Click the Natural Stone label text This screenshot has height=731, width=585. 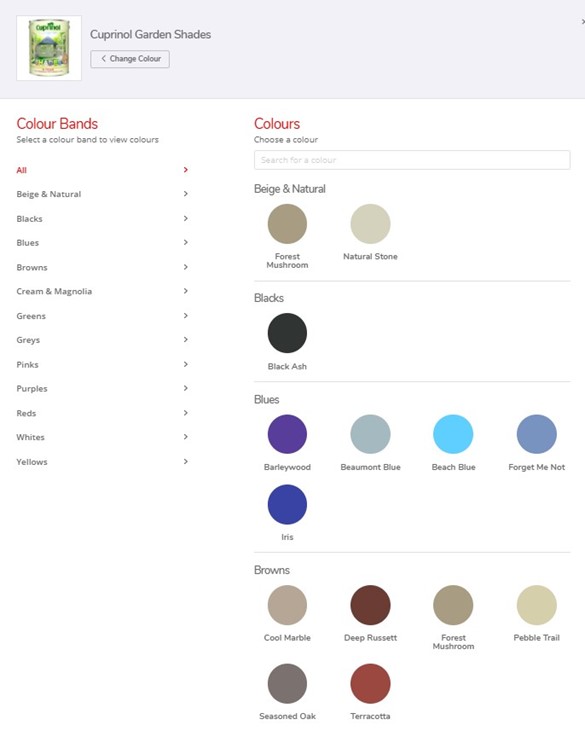(370, 256)
